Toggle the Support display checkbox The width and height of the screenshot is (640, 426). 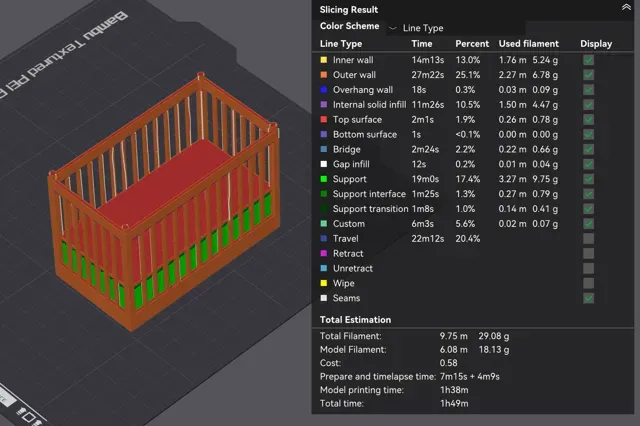[588, 179]
